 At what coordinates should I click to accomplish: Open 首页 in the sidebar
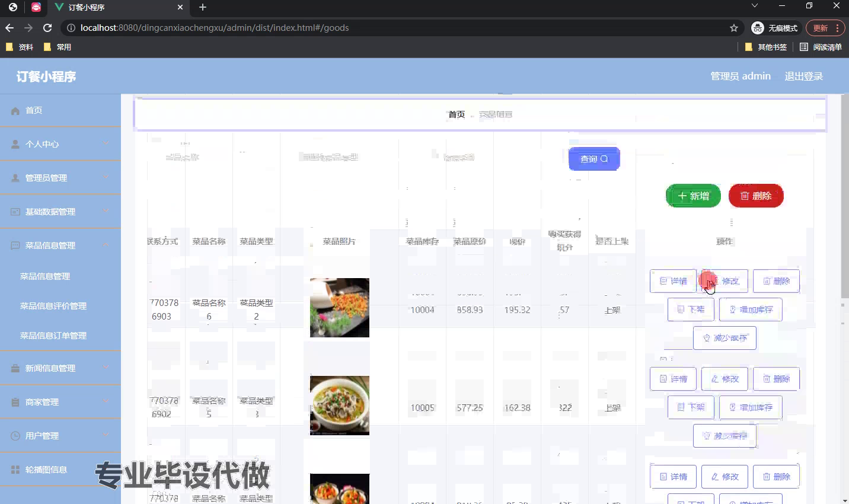click(60, 110)
